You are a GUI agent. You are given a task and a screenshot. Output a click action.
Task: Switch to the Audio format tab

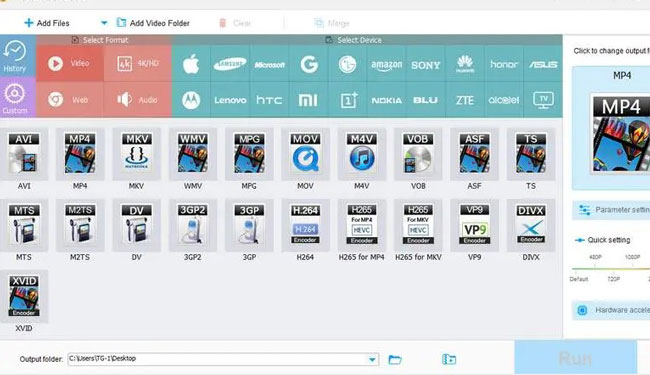(138, 99)
